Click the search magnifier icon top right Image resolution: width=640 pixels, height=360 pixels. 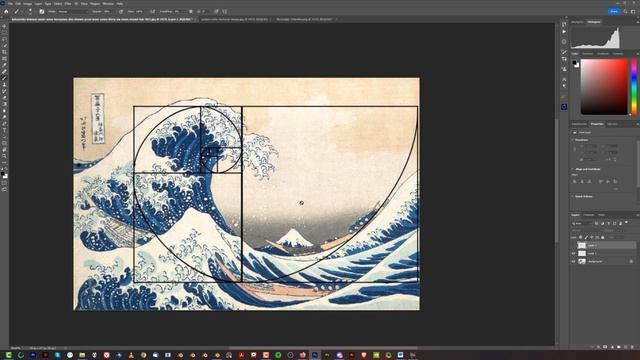tap(625, 11)
